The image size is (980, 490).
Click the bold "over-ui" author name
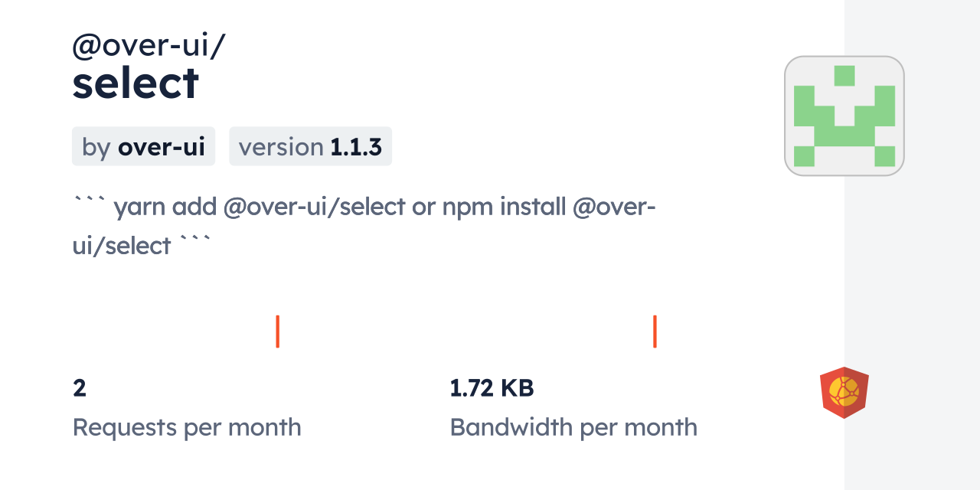(161, 147)
